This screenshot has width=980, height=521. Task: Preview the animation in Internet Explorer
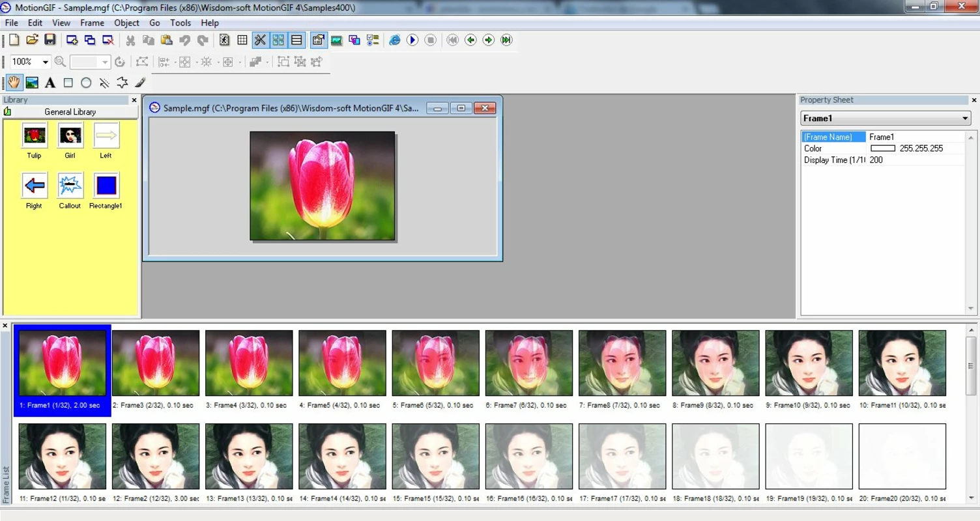pos(394,40)
